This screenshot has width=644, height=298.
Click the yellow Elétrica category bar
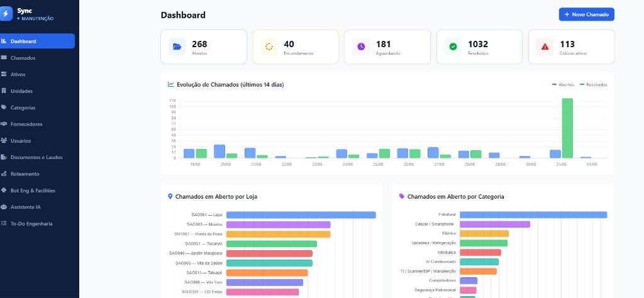tap(484, 233)
